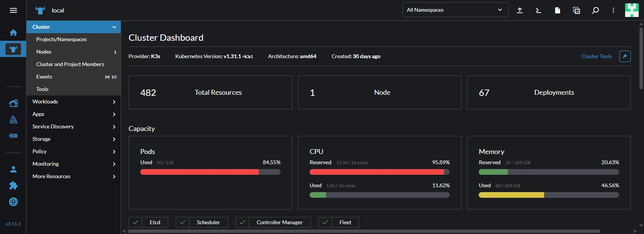
Task: Click the Controller Manager status checkmark
Action: pos(242,222)
